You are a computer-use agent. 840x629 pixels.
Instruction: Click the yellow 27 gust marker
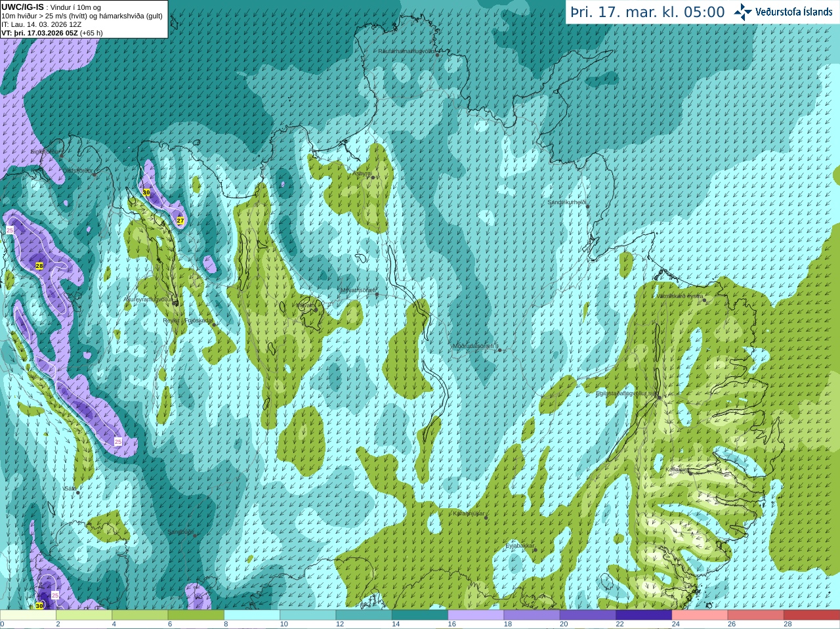pos(180,221)
